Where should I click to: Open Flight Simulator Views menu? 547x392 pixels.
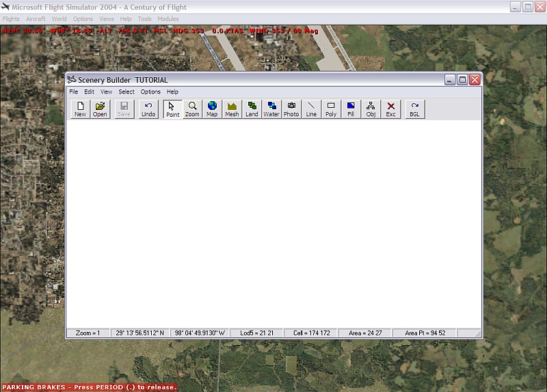point(107,19)
